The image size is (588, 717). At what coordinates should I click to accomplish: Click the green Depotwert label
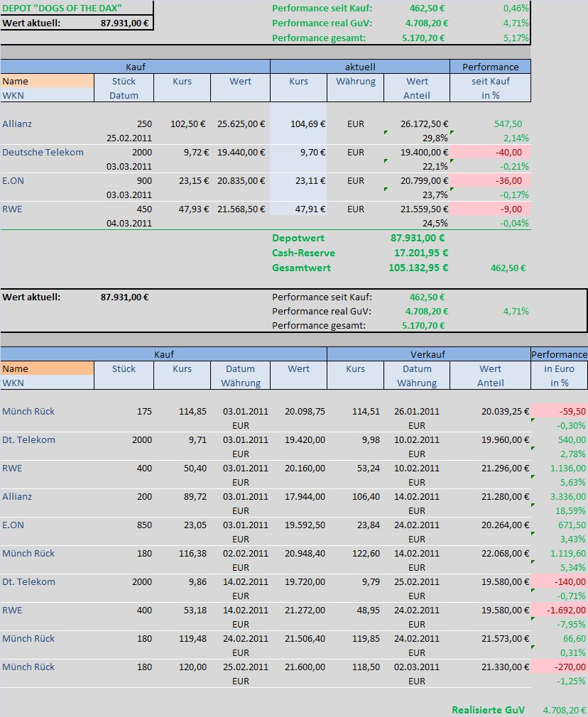[298, 239]
